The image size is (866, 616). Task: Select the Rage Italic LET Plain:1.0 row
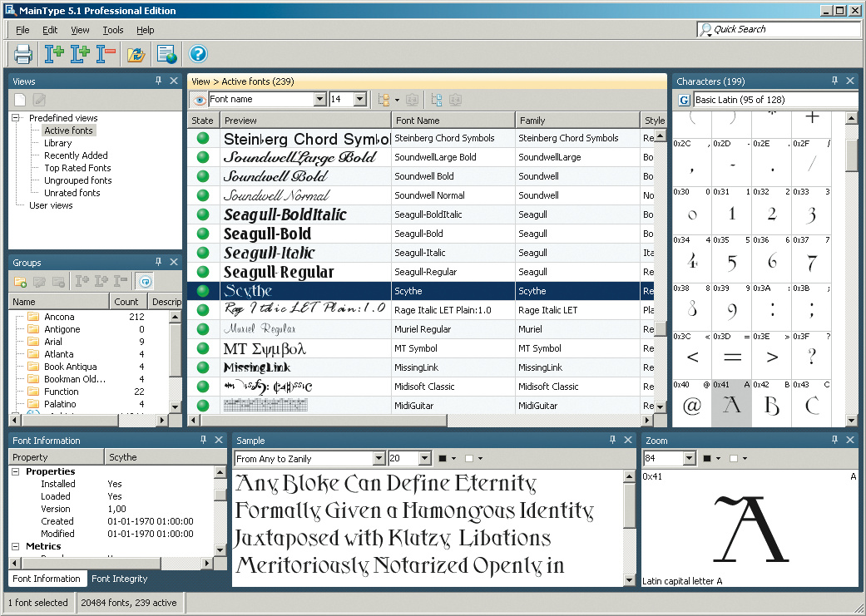click(420, 310)
